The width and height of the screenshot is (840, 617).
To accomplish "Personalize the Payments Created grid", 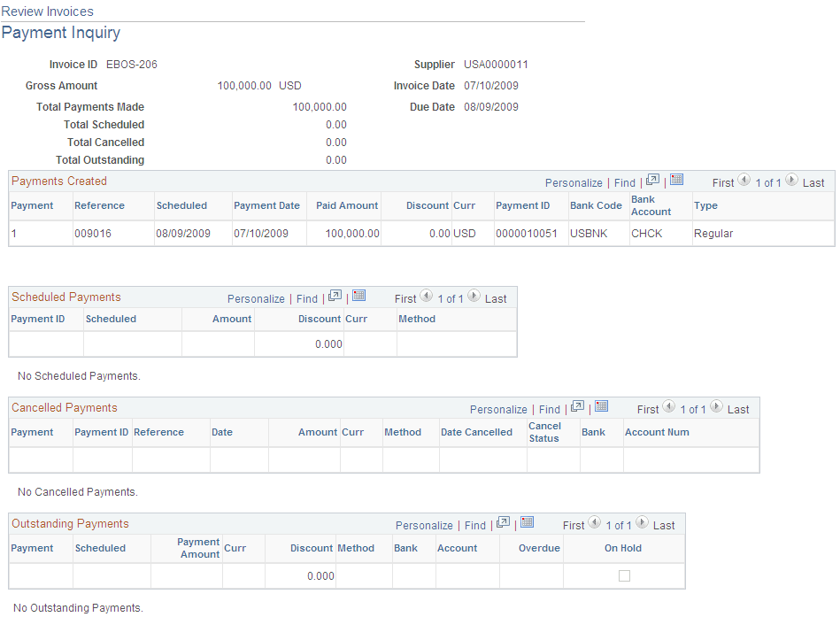I will click(x=574, y=182).
